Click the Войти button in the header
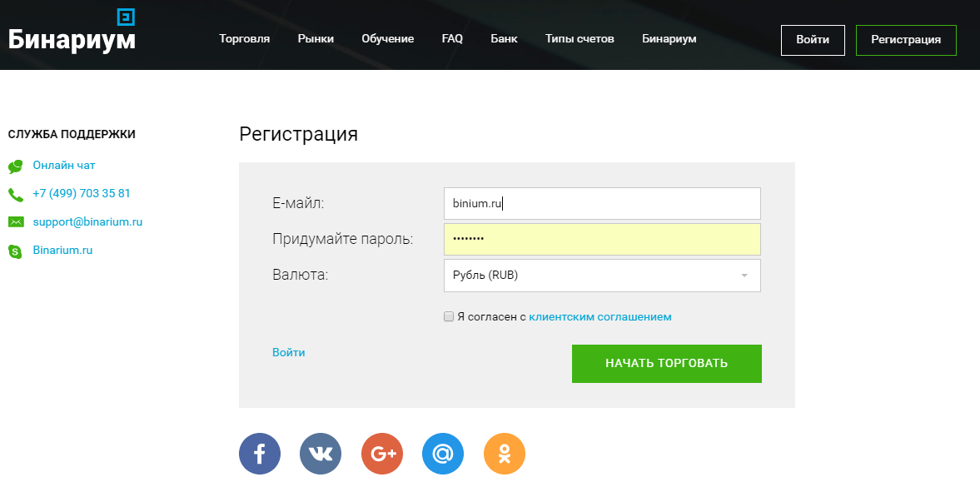Screen dimensions: 980x482 (x=813, y=40)
